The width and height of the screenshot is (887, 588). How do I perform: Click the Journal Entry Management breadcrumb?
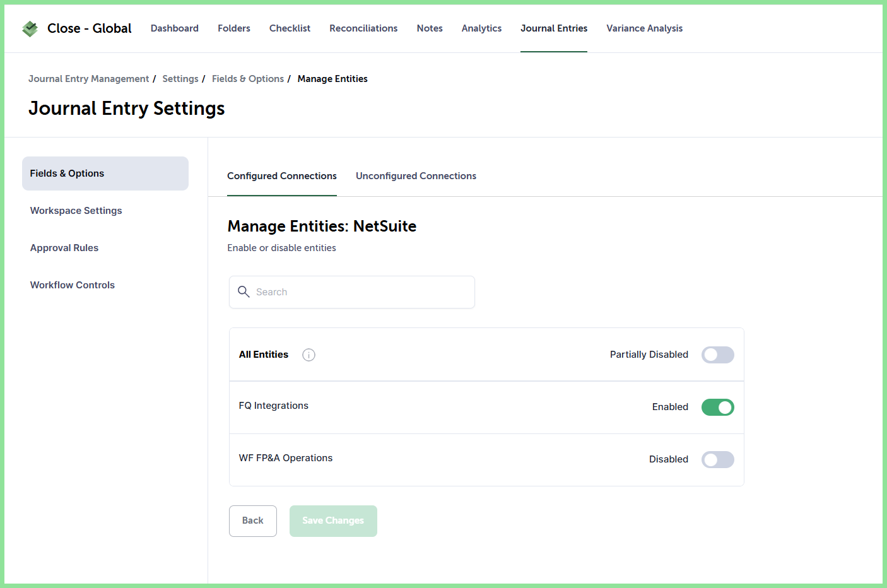(x=89, y=79)
